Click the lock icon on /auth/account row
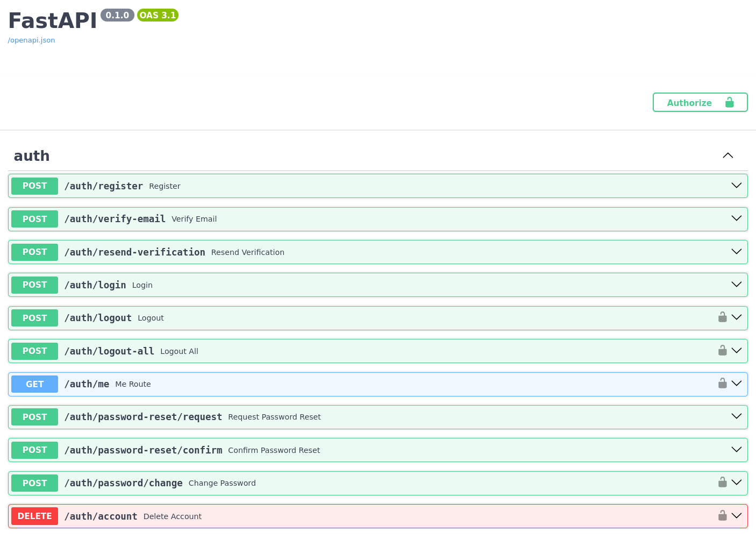This screenshot has height=539, width=756. click(723, 515)
